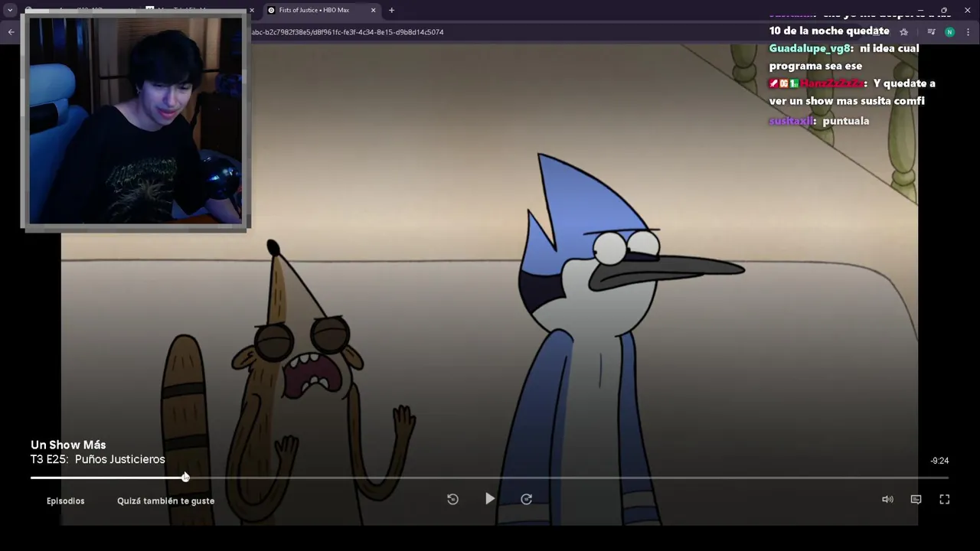Go back with the browser back arrow
The image size is (980, 551).
coord(11,32)
